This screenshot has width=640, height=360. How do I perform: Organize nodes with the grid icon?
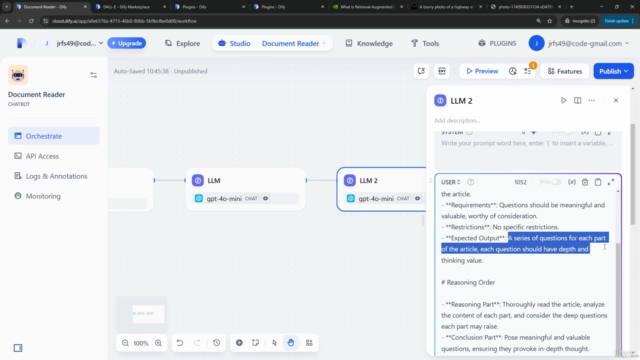[309, 343]
